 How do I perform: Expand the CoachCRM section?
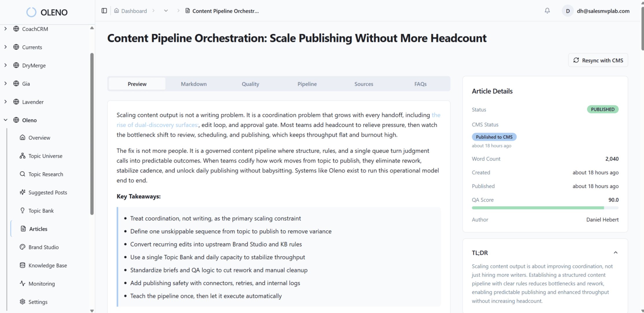pyautogui.click(x=5, y=29)
